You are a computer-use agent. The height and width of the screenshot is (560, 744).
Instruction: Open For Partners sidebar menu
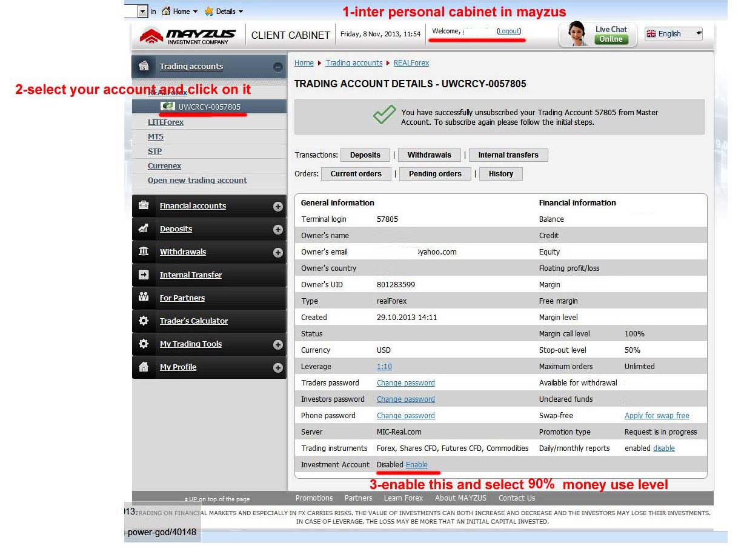(182, 298)
